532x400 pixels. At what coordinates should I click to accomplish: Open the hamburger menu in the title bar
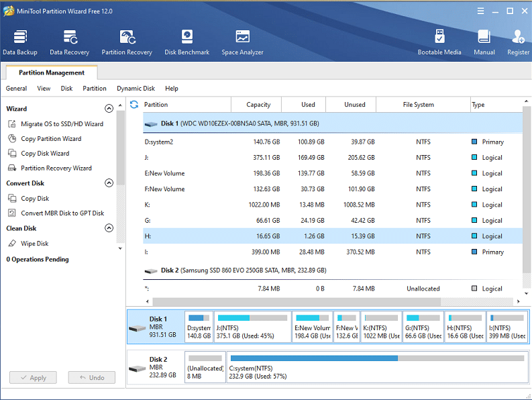[x=480, y=11]
